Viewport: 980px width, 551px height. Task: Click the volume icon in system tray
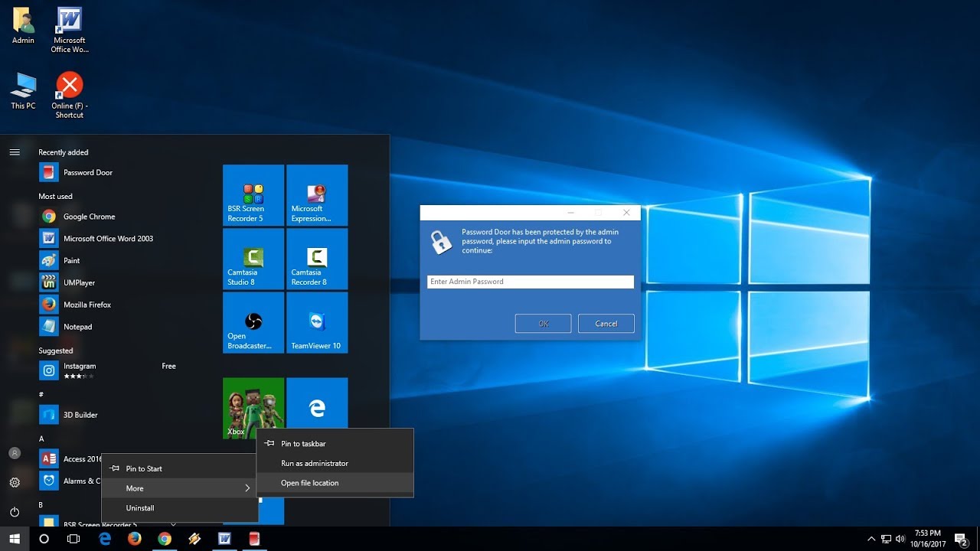pos(900,539)
